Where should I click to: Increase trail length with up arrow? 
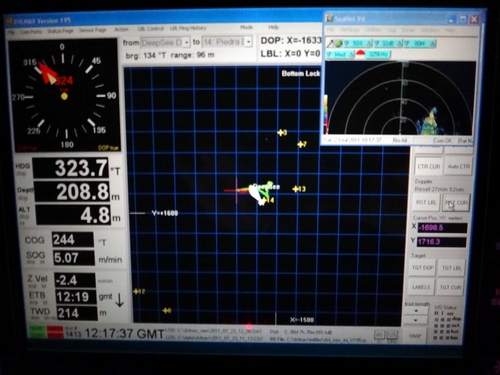pos(416,311)
